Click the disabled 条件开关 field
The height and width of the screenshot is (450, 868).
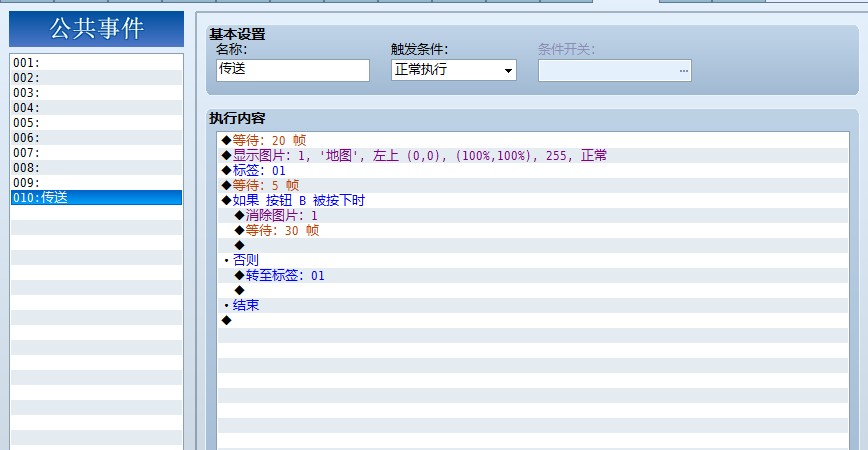(x=614, y=70)
